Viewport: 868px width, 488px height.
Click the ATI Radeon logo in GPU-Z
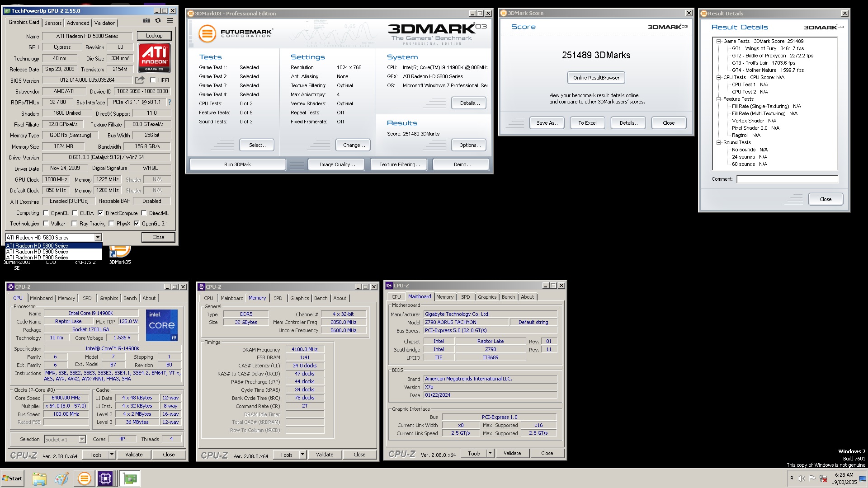(x=154, y=58)
